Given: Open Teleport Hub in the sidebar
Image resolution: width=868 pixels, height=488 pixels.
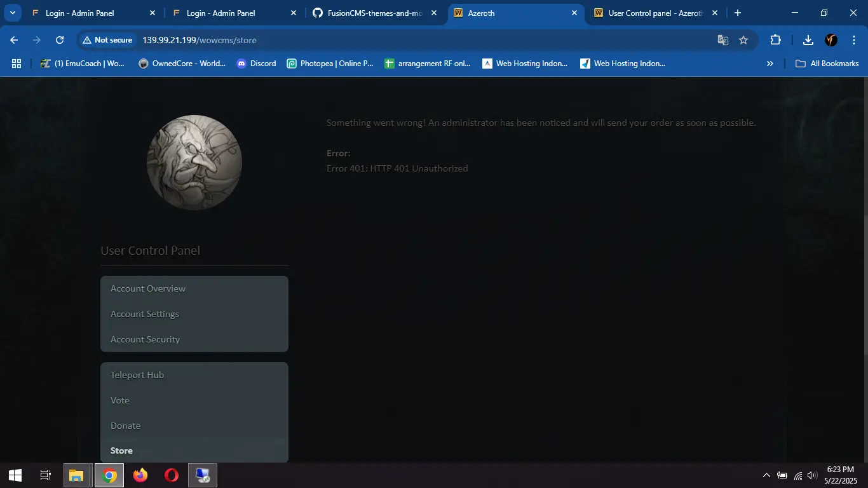Looking at the screenshot, I should pyautogui.click(x=194, y=375).
